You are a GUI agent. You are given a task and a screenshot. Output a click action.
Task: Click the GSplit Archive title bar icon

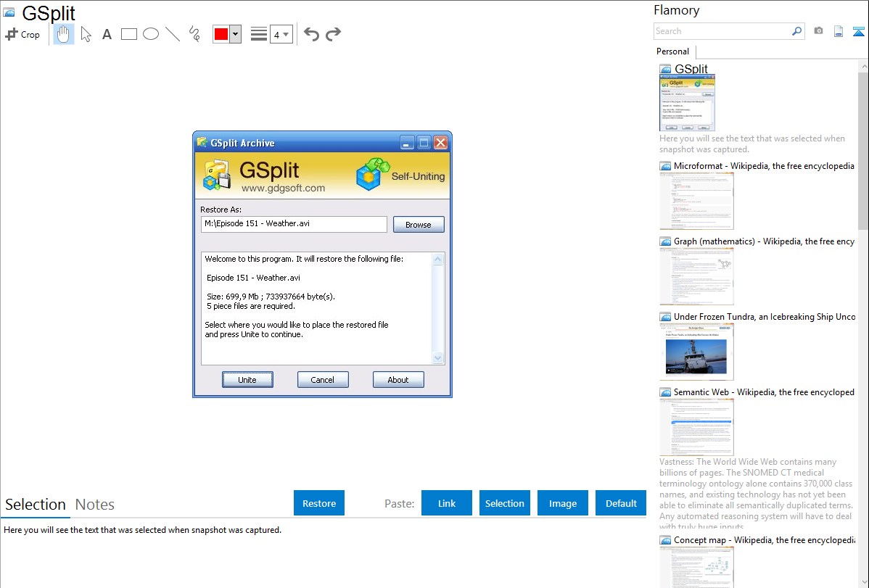tap(202, 142)
